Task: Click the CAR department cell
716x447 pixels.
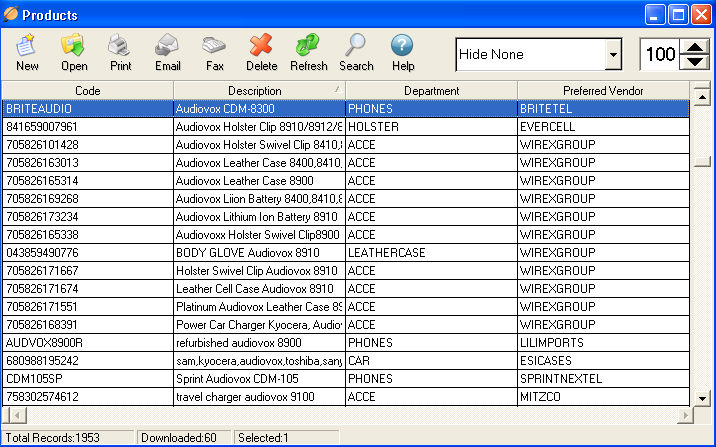Action: (432, 361)
